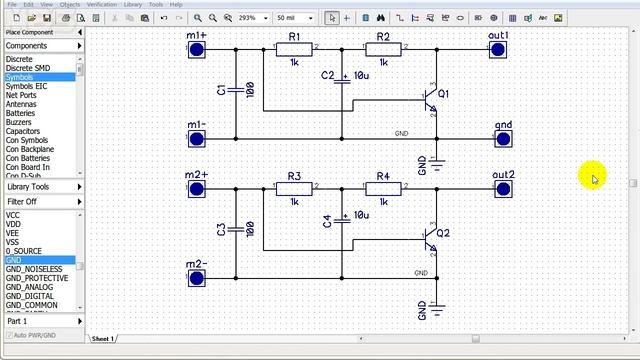
Task: Click the Zoom In magnifier icon
Action: click(198, 18)
